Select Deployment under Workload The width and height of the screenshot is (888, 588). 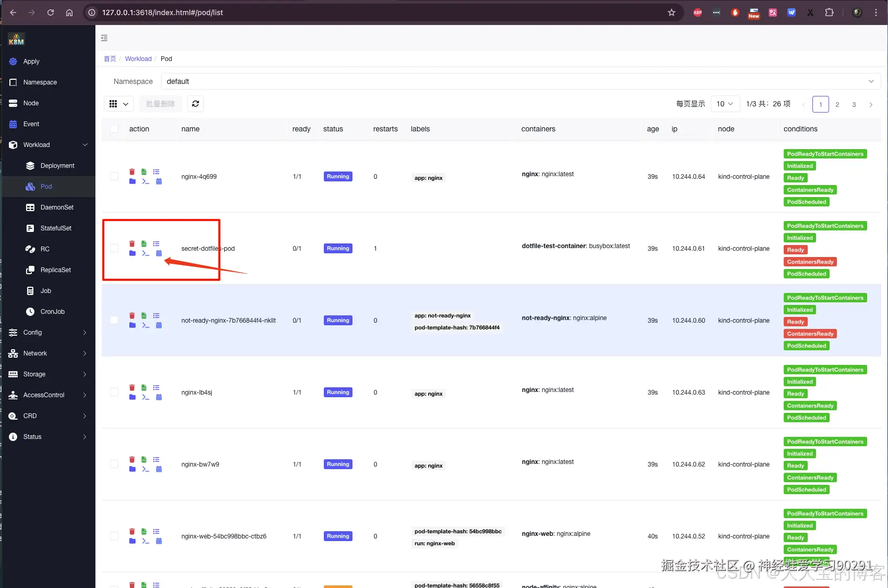point(48,166)
